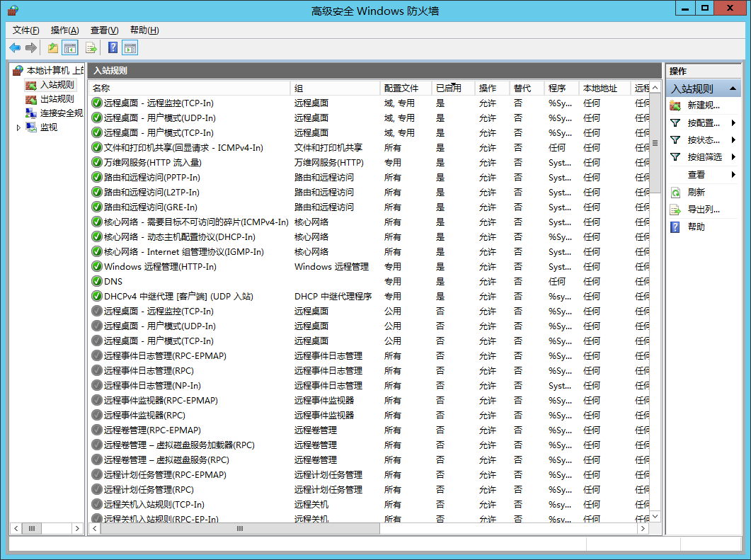Viewport: 751px width, 560px height.
Task: Toggle the console tree pane toolbar icon
Action: click(x=70, y=48)
